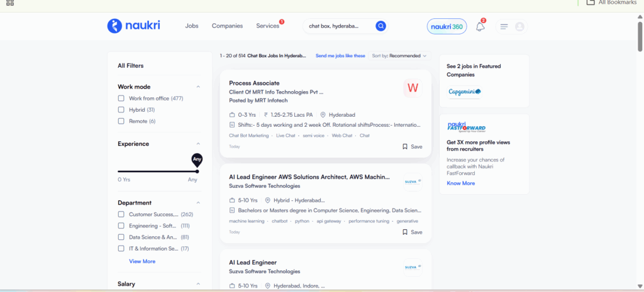Screen dimensions: 644x292
Task: Collapse the Work mode filter section
Action: click(x=198, y=87)
